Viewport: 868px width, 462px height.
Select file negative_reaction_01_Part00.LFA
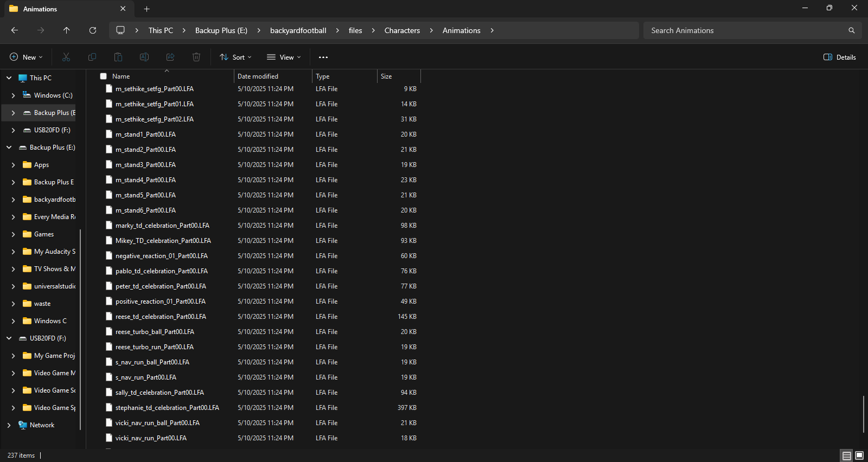tap(162, 256)
